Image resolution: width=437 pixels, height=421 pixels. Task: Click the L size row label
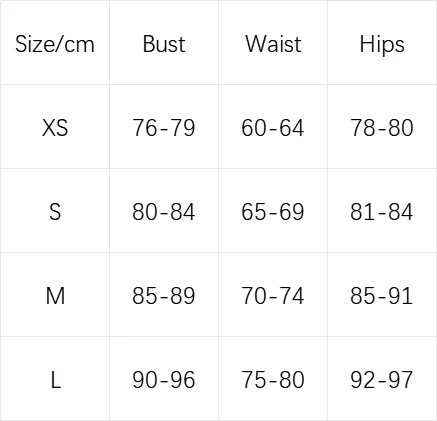[56, 380]
